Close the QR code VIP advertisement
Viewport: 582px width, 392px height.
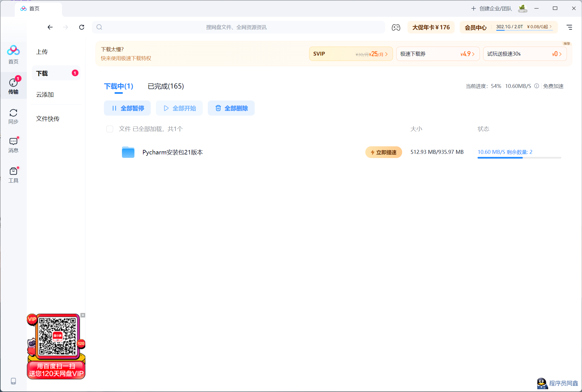(x=83, y=315)
